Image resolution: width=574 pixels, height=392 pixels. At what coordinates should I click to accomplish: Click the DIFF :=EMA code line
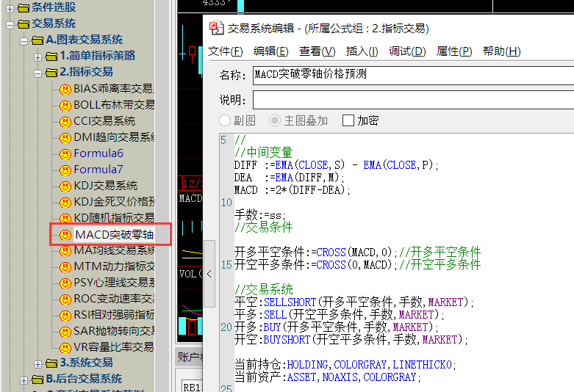[x=336, y=165]
